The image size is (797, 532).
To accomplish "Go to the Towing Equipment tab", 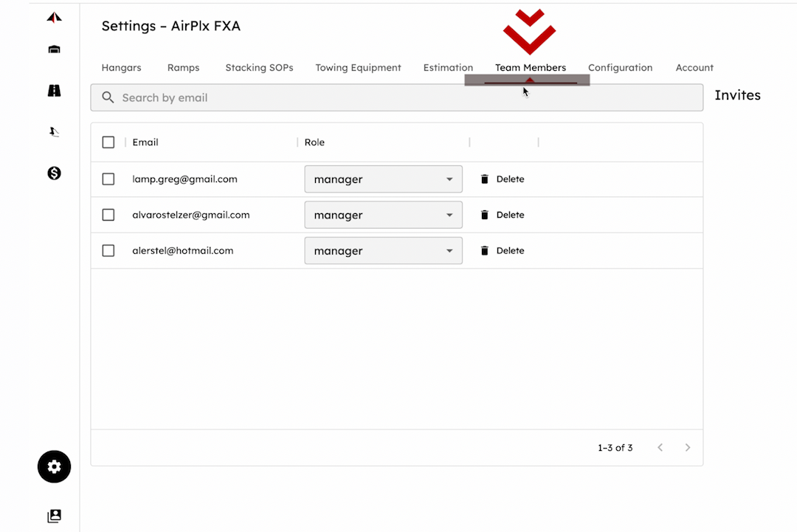I will [x=358, y=68].
